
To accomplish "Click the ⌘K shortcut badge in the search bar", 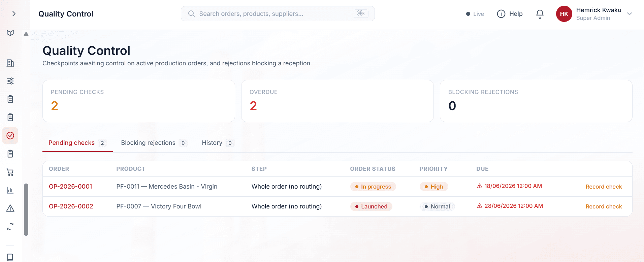I will (x=361, y=13).
